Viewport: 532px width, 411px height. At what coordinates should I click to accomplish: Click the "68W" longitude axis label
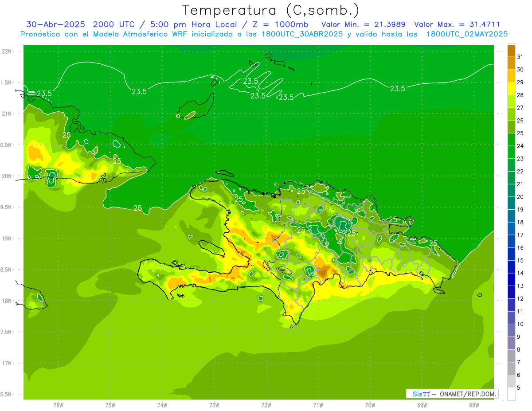pos(474,405)
